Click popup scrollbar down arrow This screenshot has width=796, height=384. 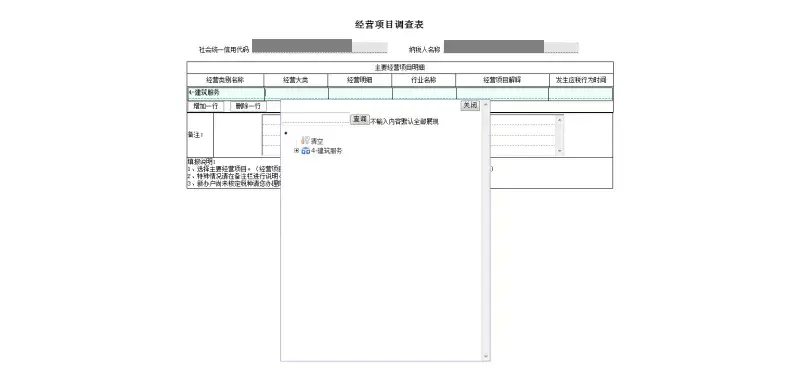point(486,357)
